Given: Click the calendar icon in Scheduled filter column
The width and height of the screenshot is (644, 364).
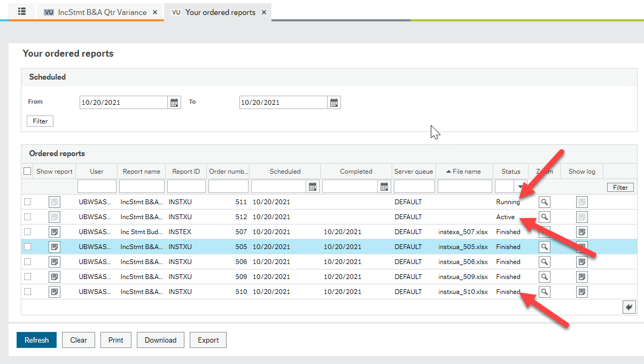Looking at the screenshot, I should pyautogui.click(x=313, y=186).
